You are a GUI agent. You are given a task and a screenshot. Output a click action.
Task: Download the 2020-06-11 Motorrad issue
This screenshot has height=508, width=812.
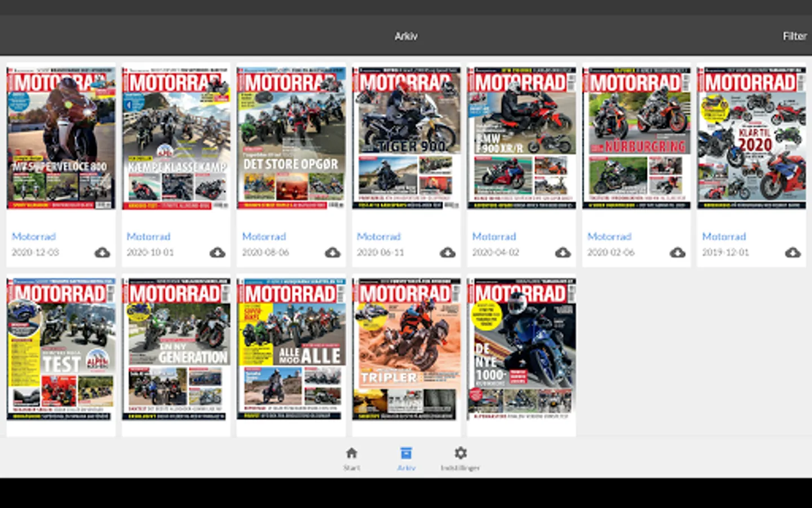click(447, 252)
